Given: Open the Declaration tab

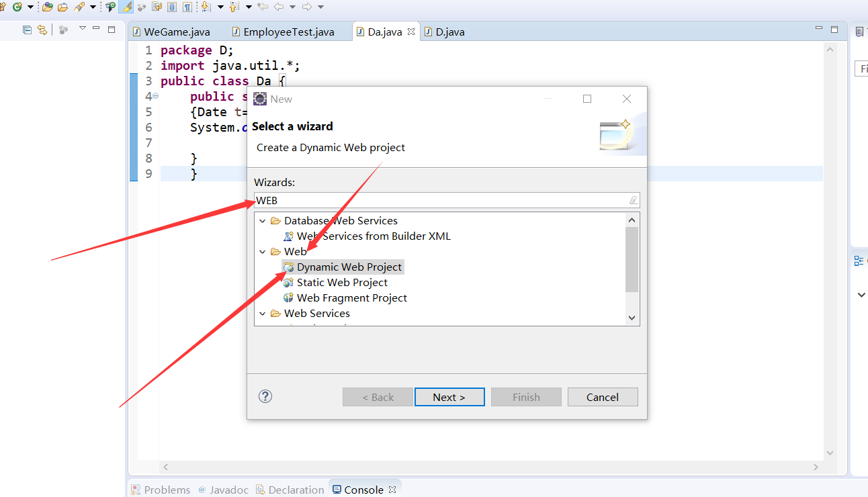Looking at the screenshot, I should click(290, 490).
